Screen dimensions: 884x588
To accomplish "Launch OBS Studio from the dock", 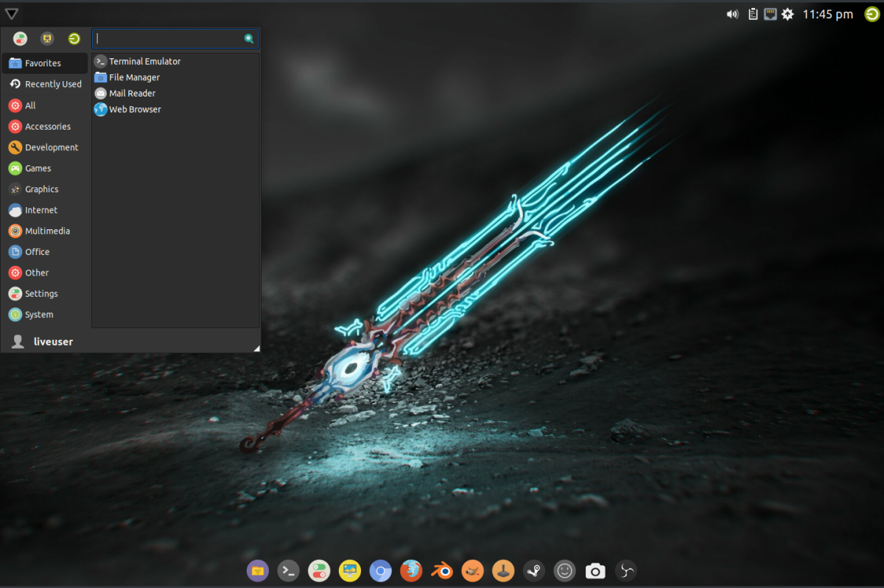I will point(626,570).
